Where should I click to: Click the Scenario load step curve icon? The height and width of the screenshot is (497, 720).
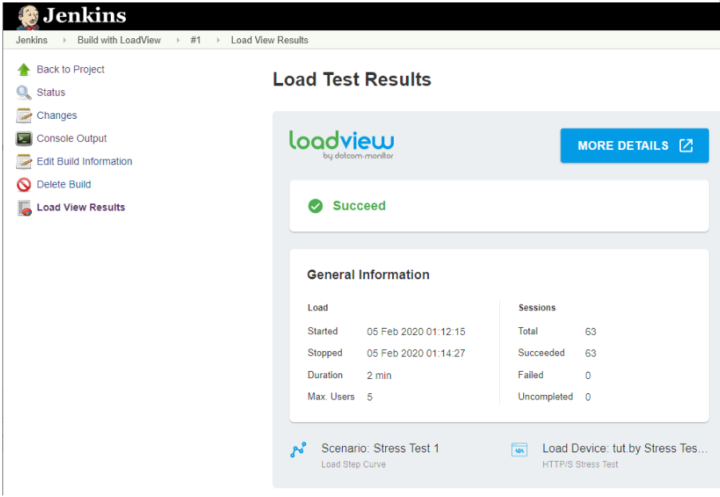298,450
